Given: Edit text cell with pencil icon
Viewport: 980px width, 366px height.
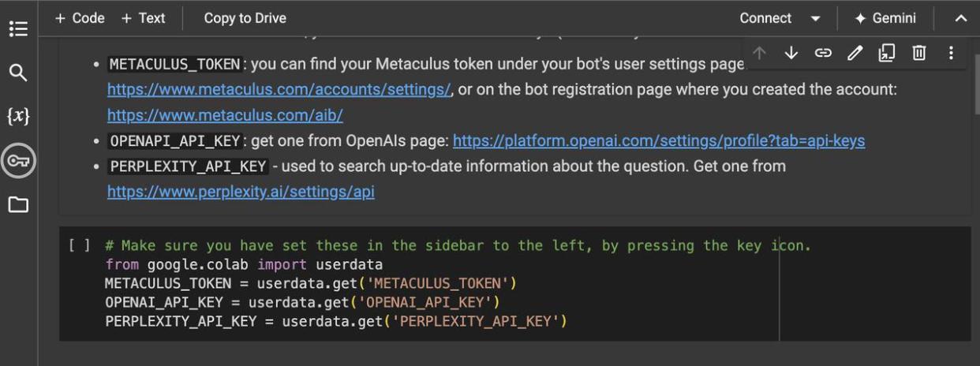Looking at the screenshot, I should (855, 53).
